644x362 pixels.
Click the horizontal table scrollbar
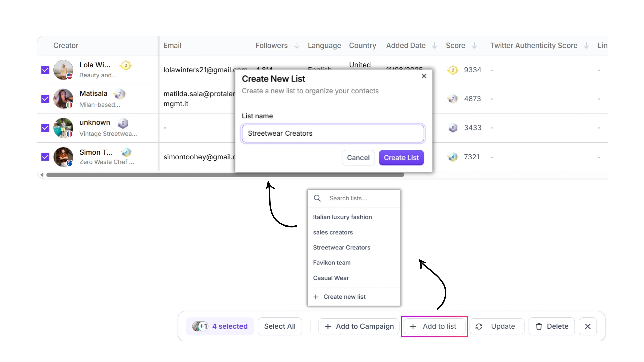pos(225,175)
